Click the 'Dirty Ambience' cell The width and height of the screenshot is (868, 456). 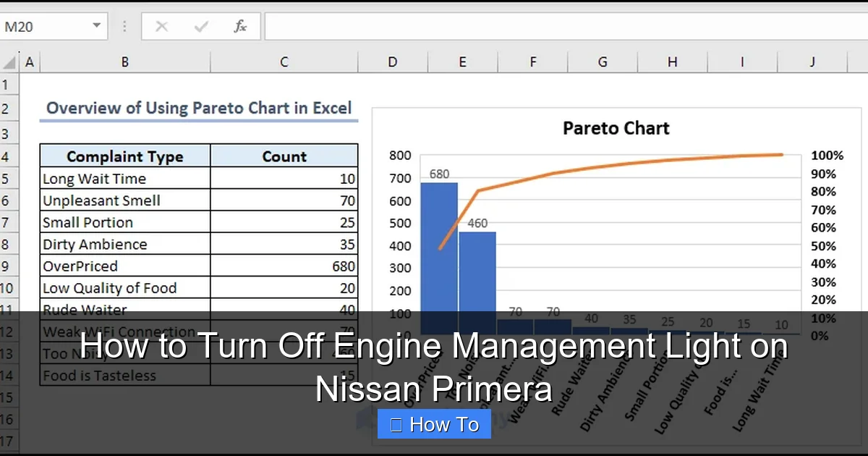coord(125,244)
